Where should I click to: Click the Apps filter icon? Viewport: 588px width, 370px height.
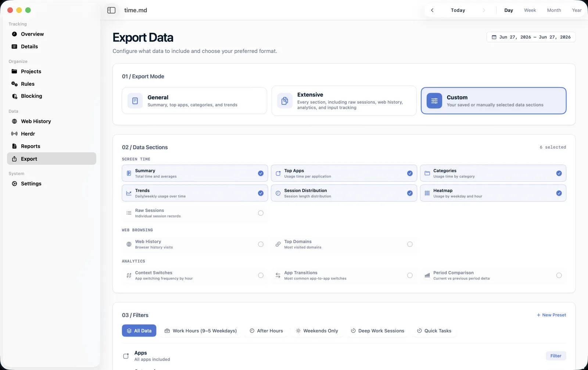coord(126,356)
